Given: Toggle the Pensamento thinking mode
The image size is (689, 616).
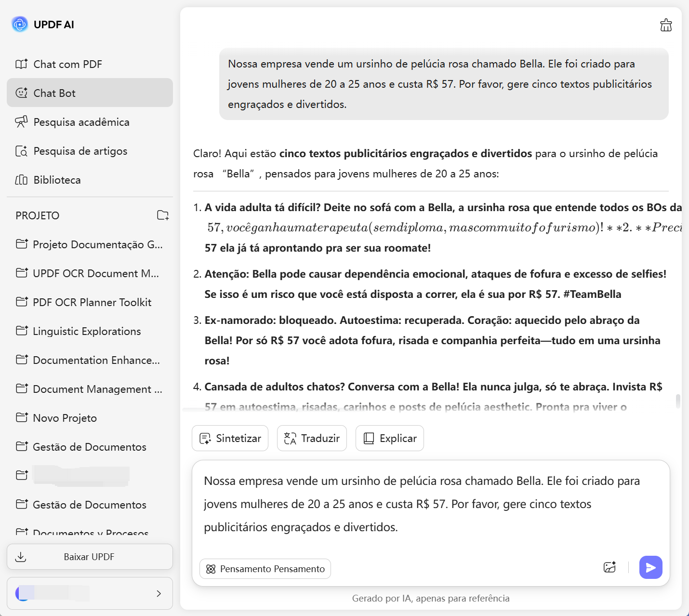Looking at the screenshot, I should click(x=265, y=569).
